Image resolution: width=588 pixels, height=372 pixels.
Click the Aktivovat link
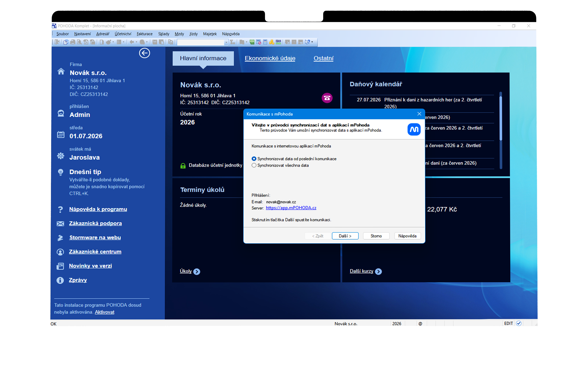tap(105, 312)
